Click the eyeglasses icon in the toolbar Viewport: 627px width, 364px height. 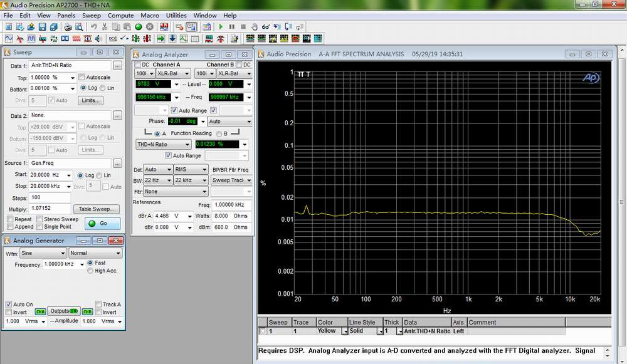click(266, 27)
